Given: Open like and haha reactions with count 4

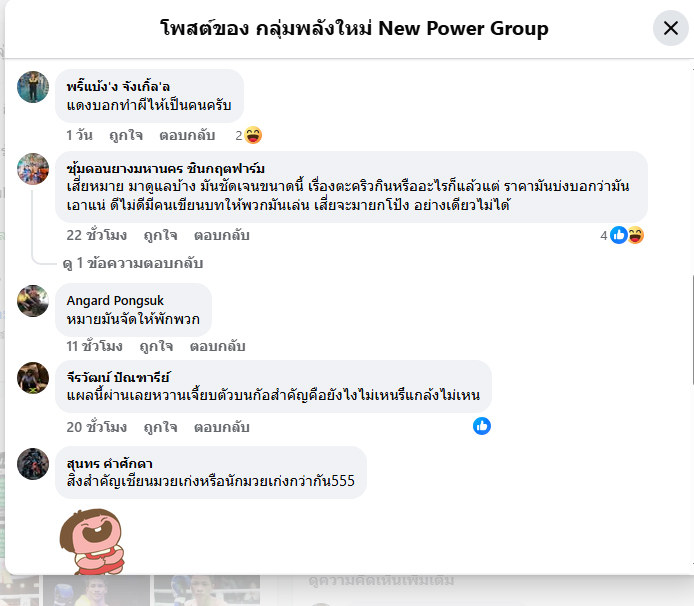Looking at the screenshot, I should [622, 235].
